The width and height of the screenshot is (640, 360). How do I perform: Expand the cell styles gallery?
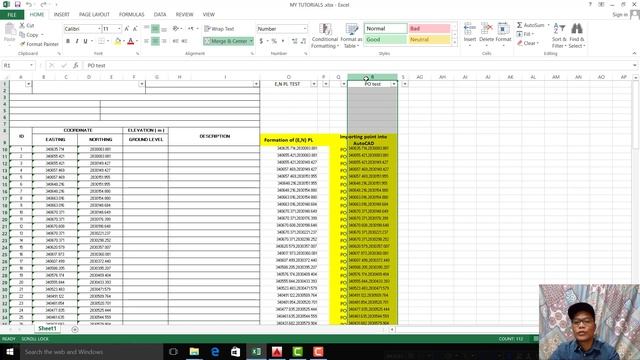click(x=455, y=43)
